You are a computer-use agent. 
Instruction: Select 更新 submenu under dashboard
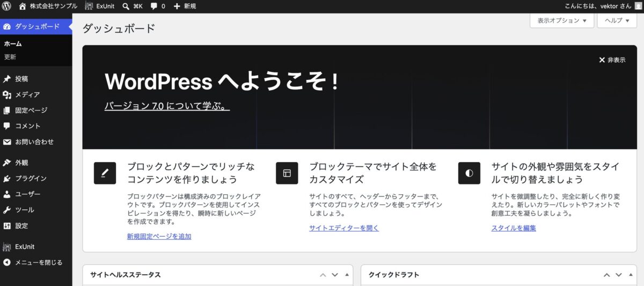(x=10, y=57)
